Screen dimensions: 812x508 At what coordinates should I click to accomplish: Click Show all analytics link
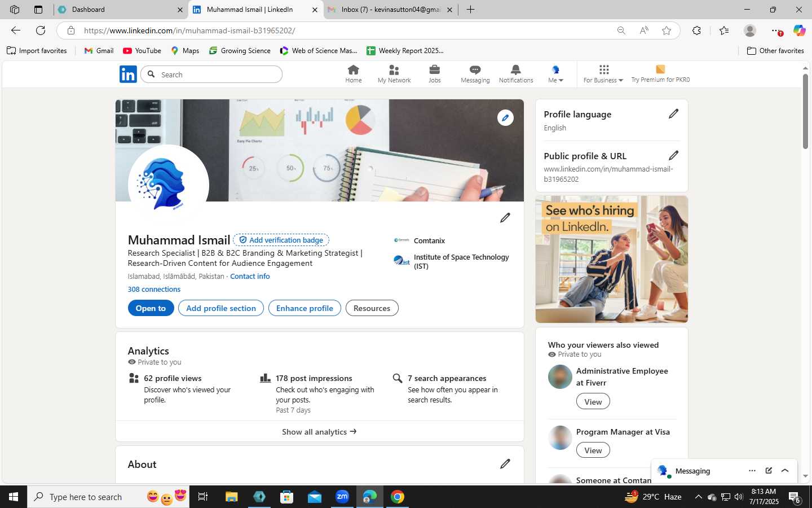319,431
